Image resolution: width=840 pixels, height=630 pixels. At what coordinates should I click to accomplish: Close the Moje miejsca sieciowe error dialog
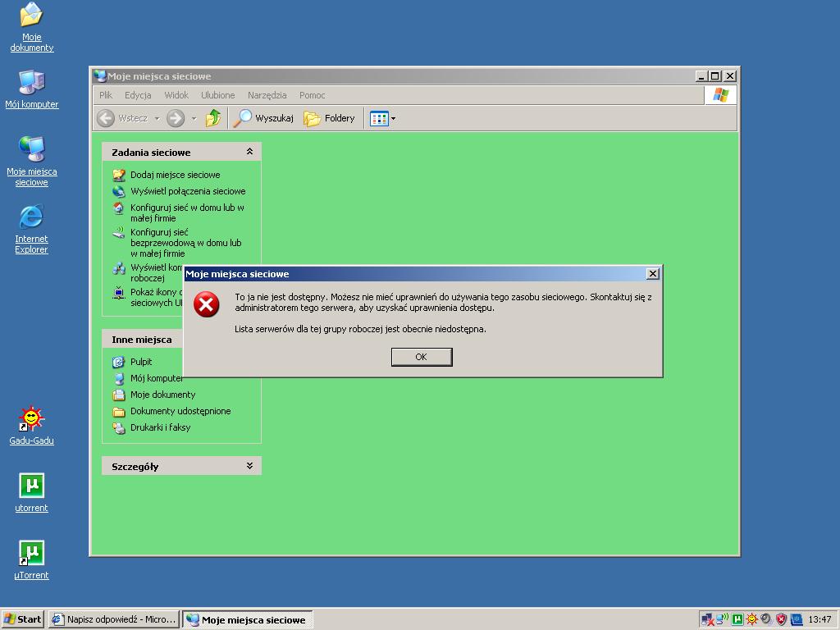pos(652,274)
